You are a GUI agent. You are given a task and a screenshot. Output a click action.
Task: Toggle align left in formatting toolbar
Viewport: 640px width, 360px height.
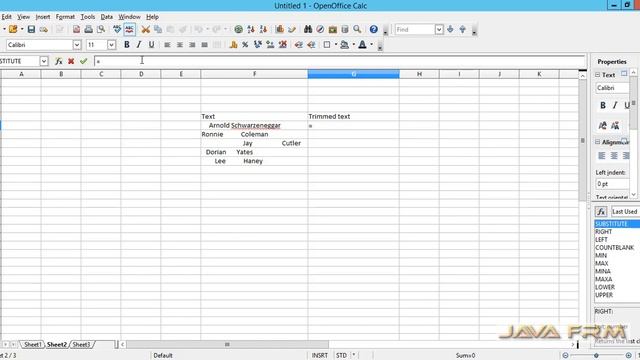167,45
